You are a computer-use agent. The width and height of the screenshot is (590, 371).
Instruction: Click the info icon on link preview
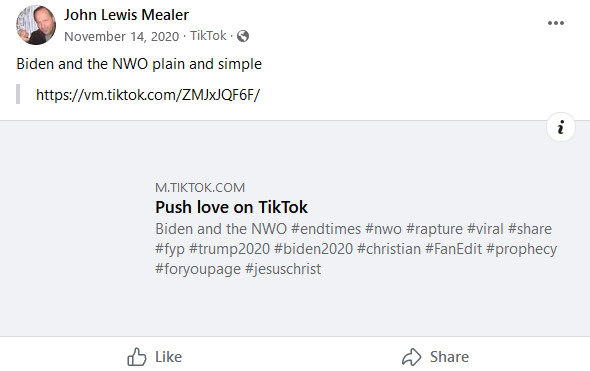[561, 127]
